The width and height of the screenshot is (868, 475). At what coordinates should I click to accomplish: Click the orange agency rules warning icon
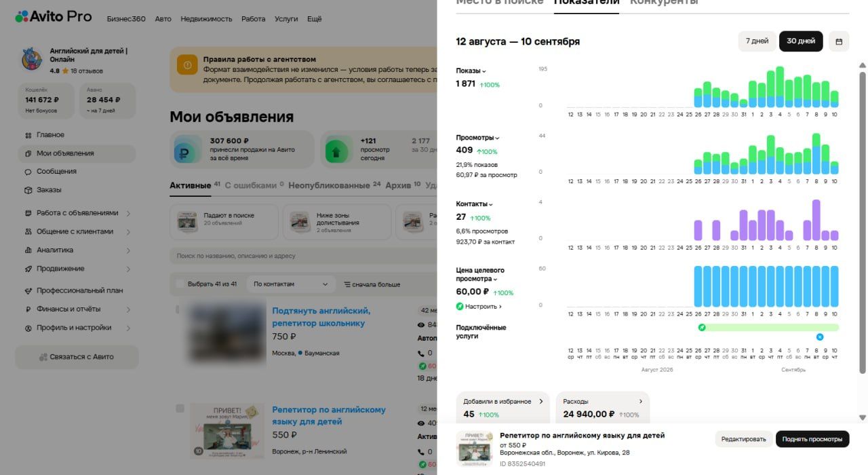[187, 65]
